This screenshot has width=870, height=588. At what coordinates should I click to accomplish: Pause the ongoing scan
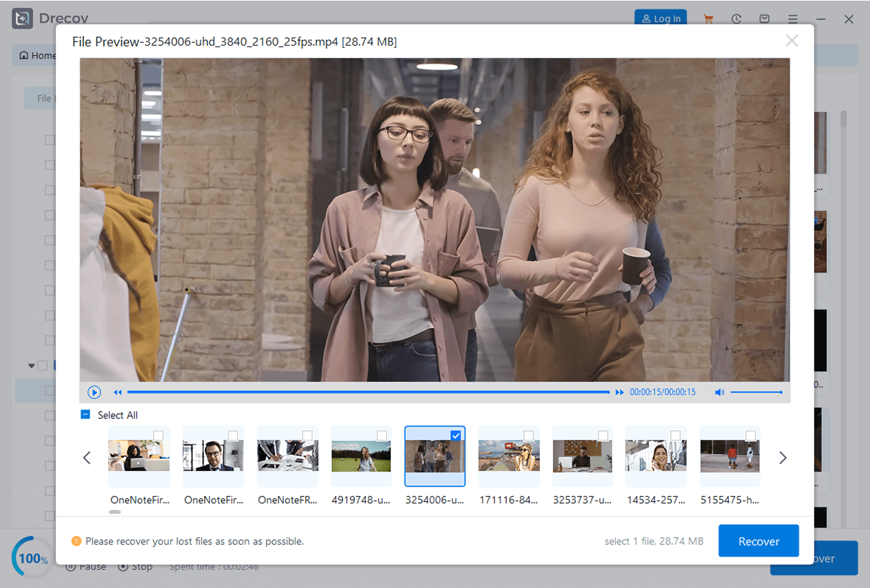86,566
